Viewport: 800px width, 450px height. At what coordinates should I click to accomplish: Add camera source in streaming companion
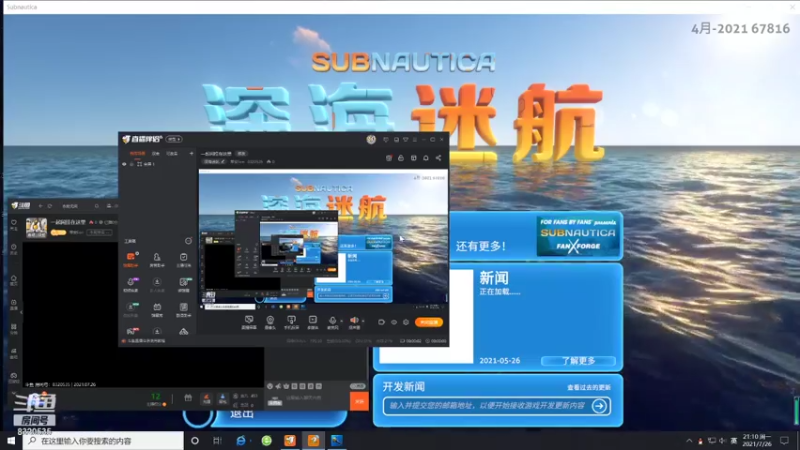(x=270, y=320)
